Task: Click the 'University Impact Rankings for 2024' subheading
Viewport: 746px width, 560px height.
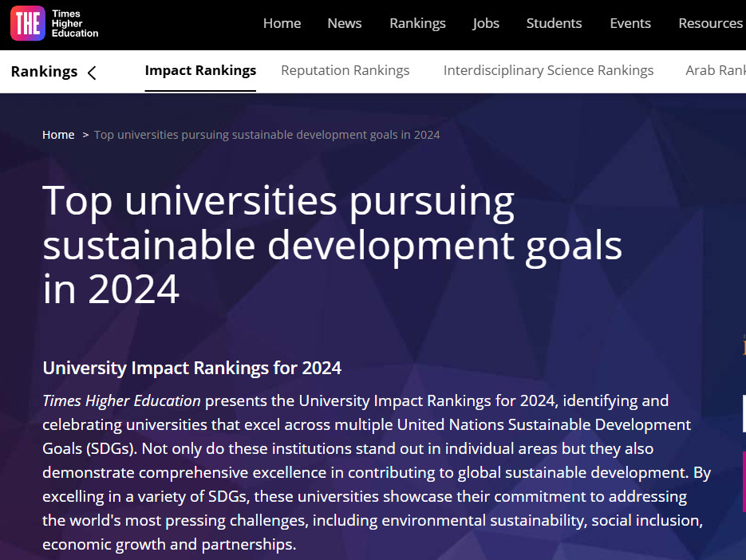Action: coord(191,368)
